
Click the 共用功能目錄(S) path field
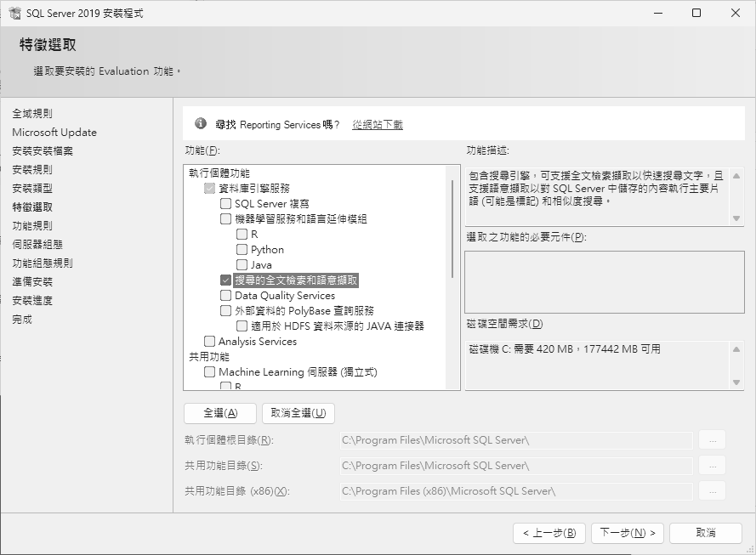coord(516,466)
